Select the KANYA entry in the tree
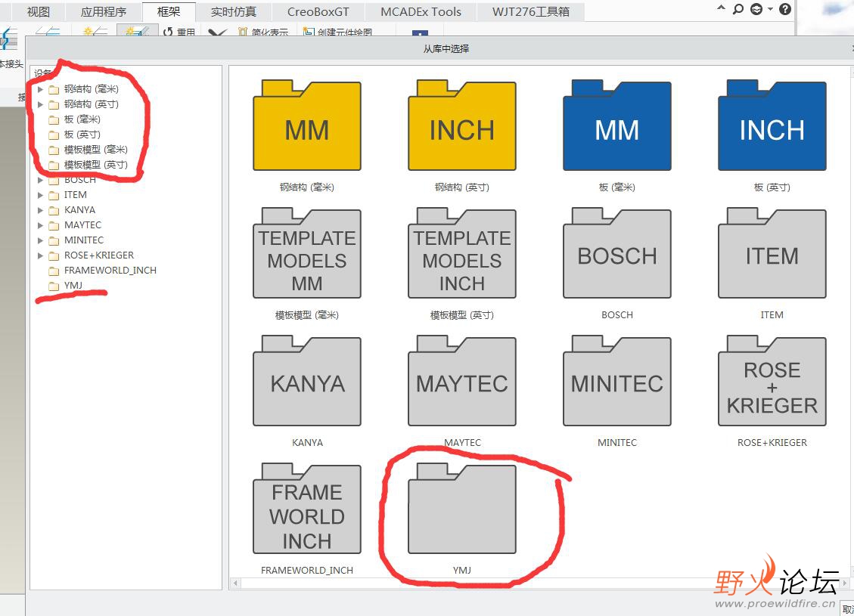854x616 pixels. click(x=79, y=210)
